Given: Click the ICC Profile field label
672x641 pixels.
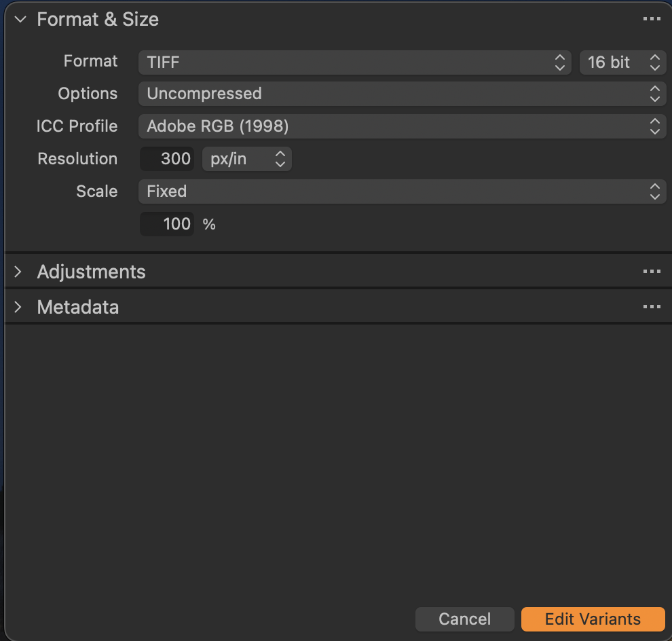Looking at the screenshot, I should coord(77,126).
